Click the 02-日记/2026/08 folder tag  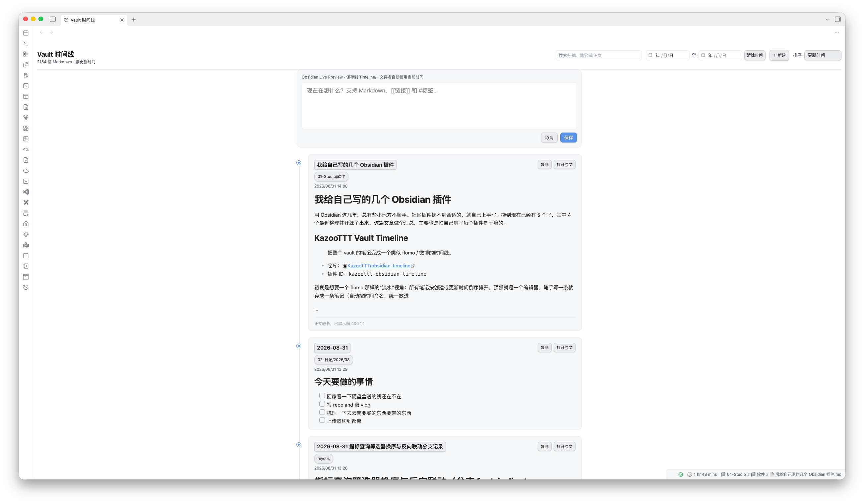pyautogui.click(x=333, y=360)
